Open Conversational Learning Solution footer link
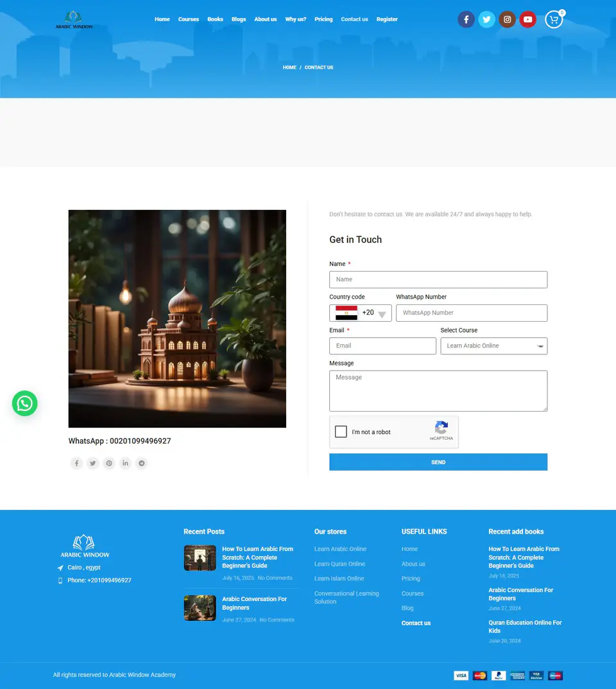The width and height of the screenshot is (616, 689). click(346, 598)
